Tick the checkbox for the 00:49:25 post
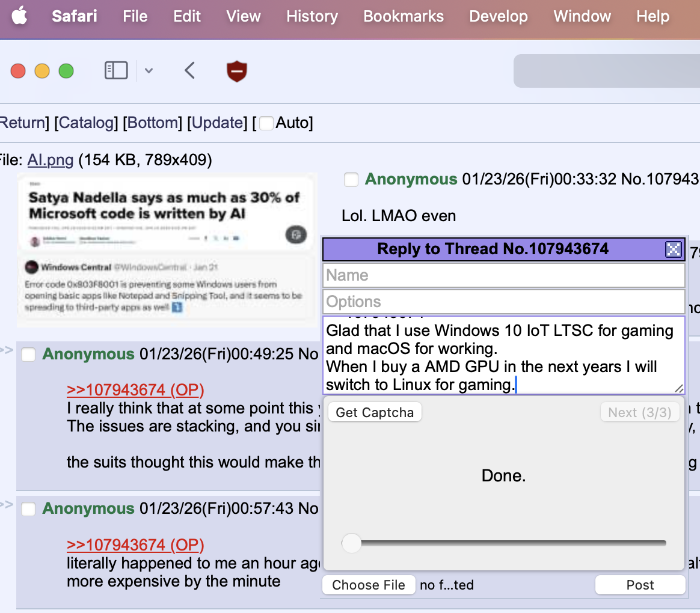 tap(29, 355)
